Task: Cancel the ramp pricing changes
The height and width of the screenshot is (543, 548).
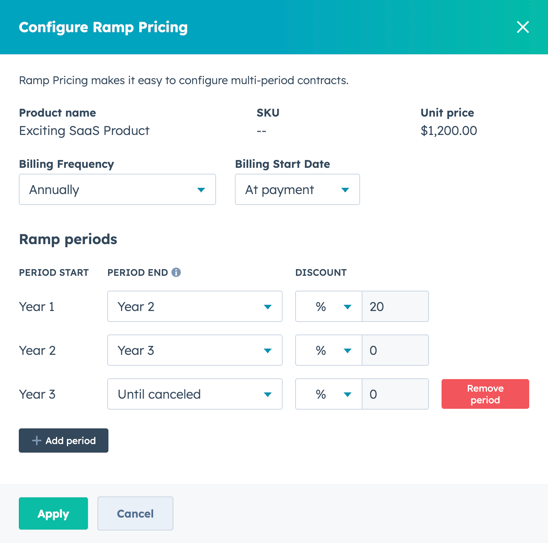Action: pos(135,513)
